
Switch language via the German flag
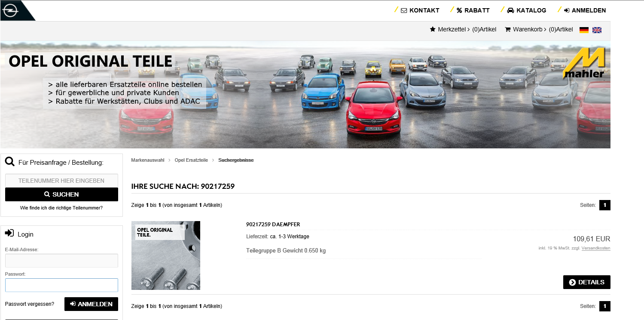584,30
